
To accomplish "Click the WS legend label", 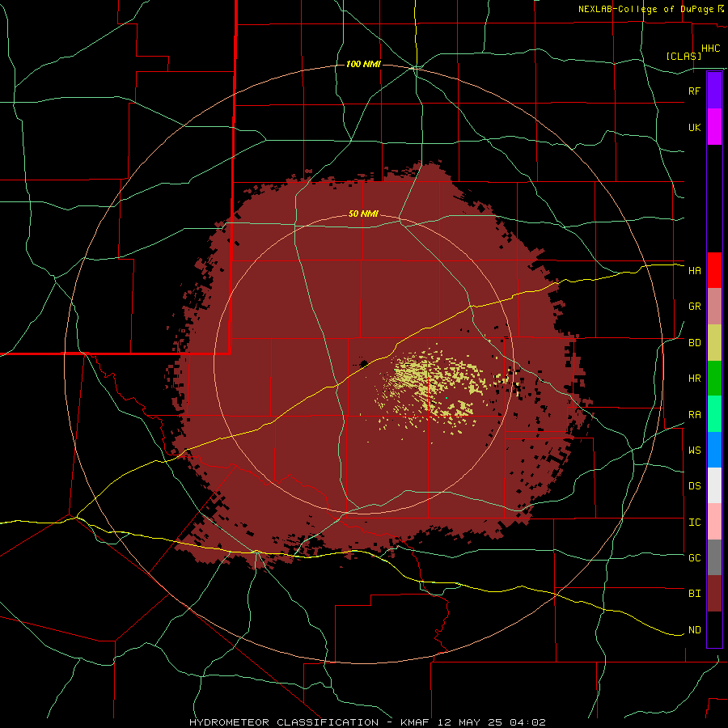I will point(694,451).
